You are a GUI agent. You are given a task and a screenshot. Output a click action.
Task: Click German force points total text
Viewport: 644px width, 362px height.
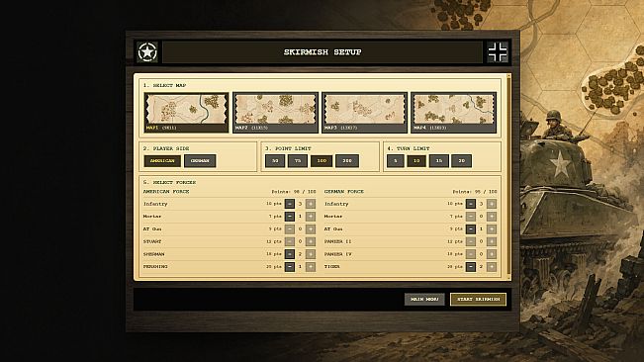point(475,192)
